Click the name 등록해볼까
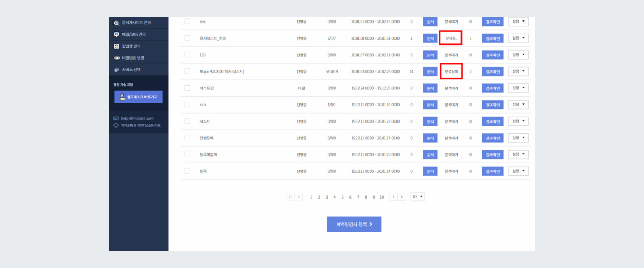This screenshot has width=644, height=268. click(208, 154)
